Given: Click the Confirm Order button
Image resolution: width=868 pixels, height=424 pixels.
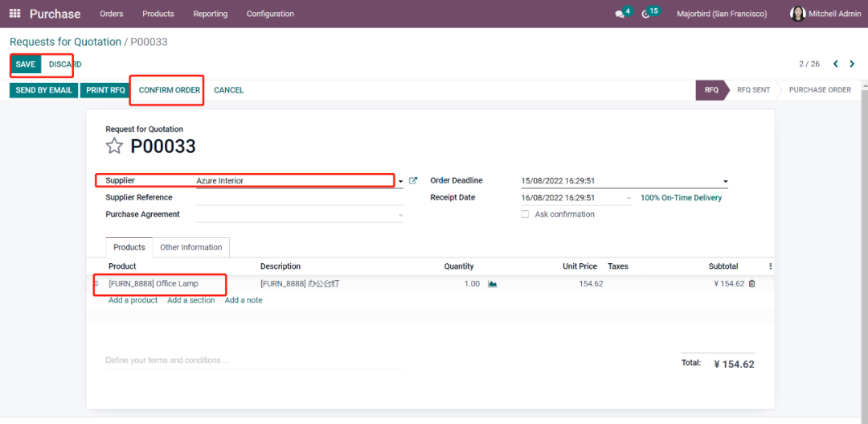Looking at the screenshot, I should [169, 90].
